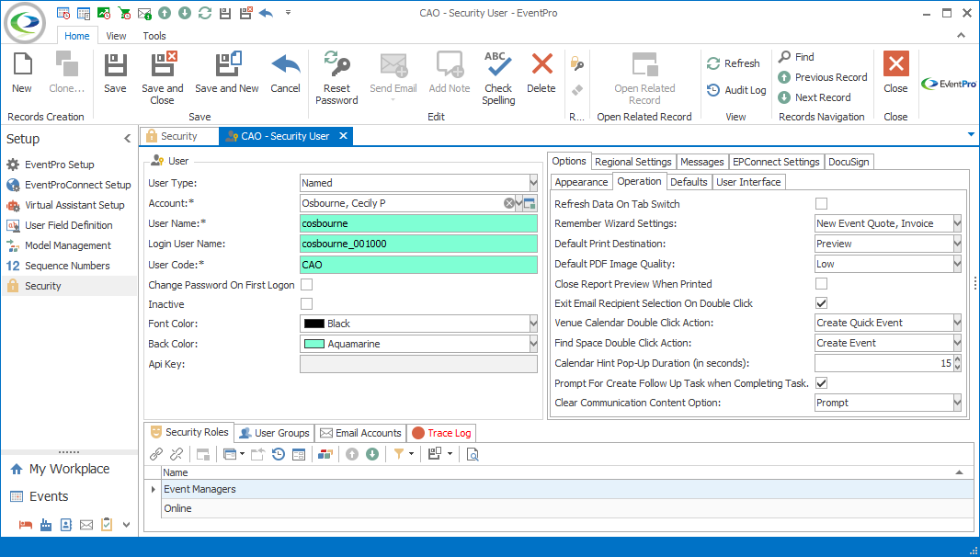Toggle Change Password On First Logon checkbox

(x=306, y=284)
